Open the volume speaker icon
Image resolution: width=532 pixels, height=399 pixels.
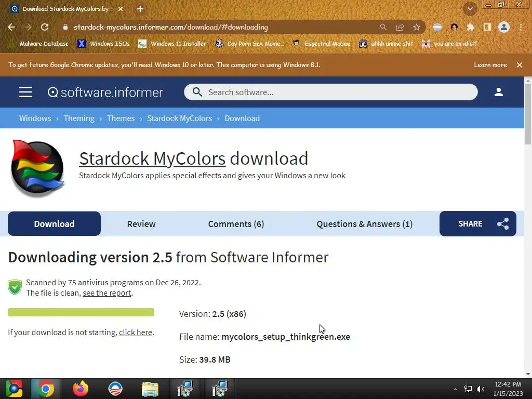click(x=481, y=389)
